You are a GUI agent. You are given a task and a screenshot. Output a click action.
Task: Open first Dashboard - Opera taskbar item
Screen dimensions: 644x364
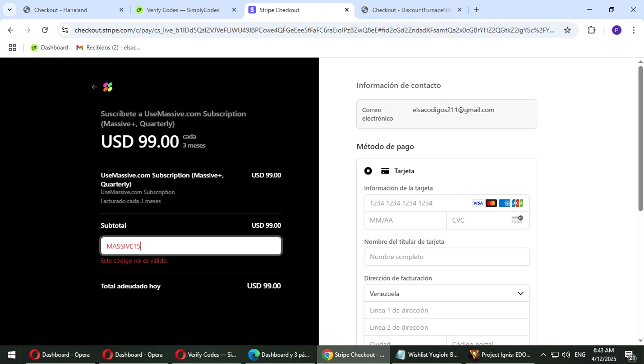[61, 355]
